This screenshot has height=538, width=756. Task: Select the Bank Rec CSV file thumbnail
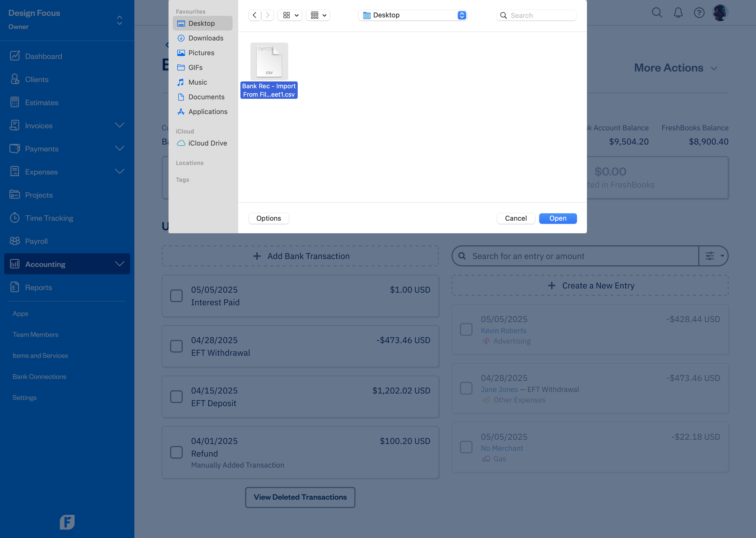[269, 61]
